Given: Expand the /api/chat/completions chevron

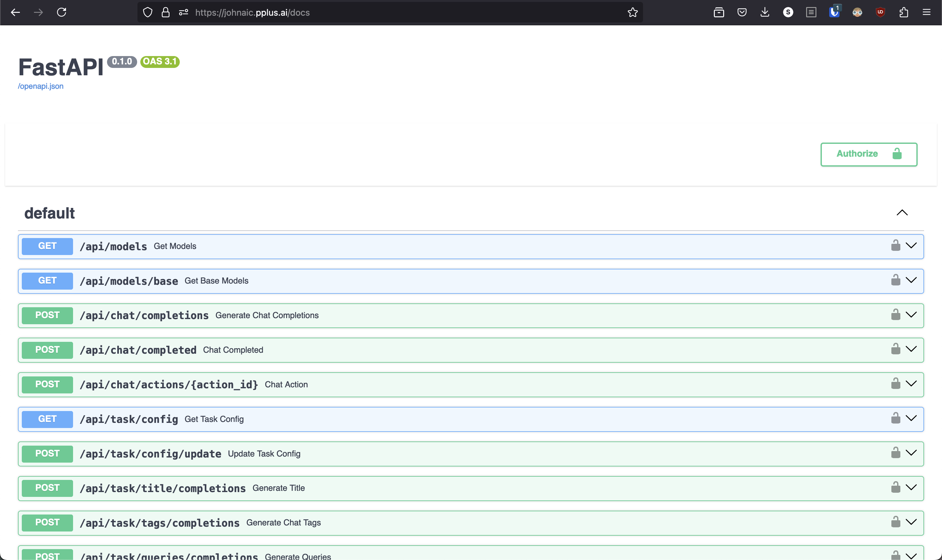Looking at the screenshot, I should pyautogui.click(x=911, y=315).
